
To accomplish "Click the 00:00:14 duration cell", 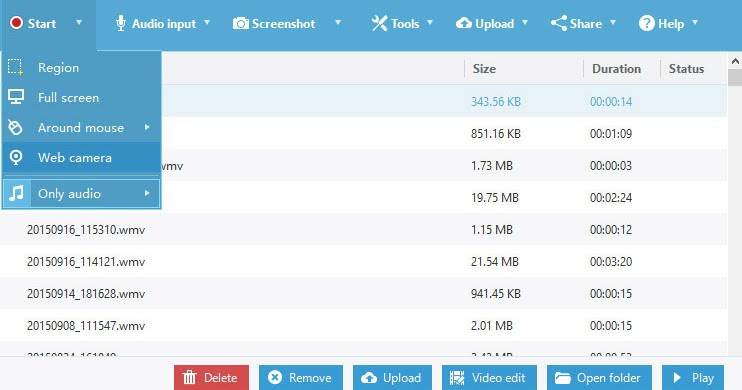I will click(611, 101).
